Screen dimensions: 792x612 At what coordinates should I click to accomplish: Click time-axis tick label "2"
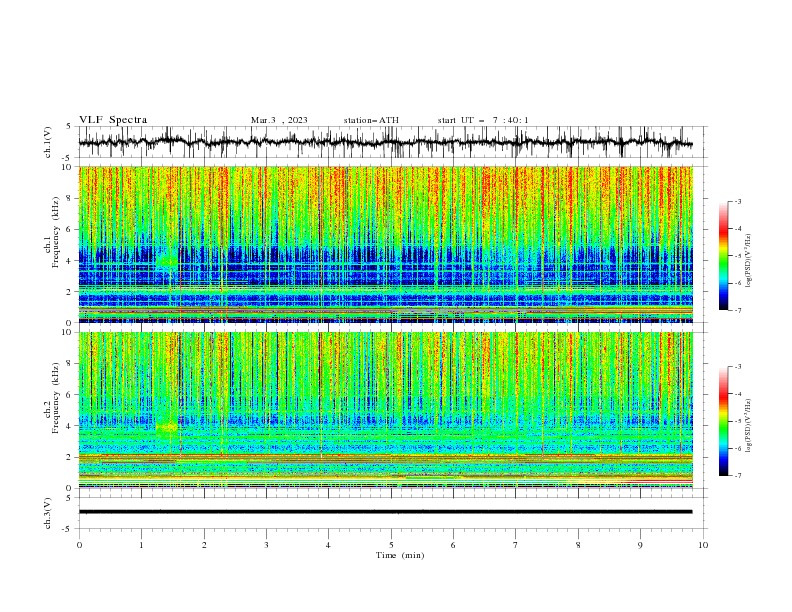tap(204, 545)
